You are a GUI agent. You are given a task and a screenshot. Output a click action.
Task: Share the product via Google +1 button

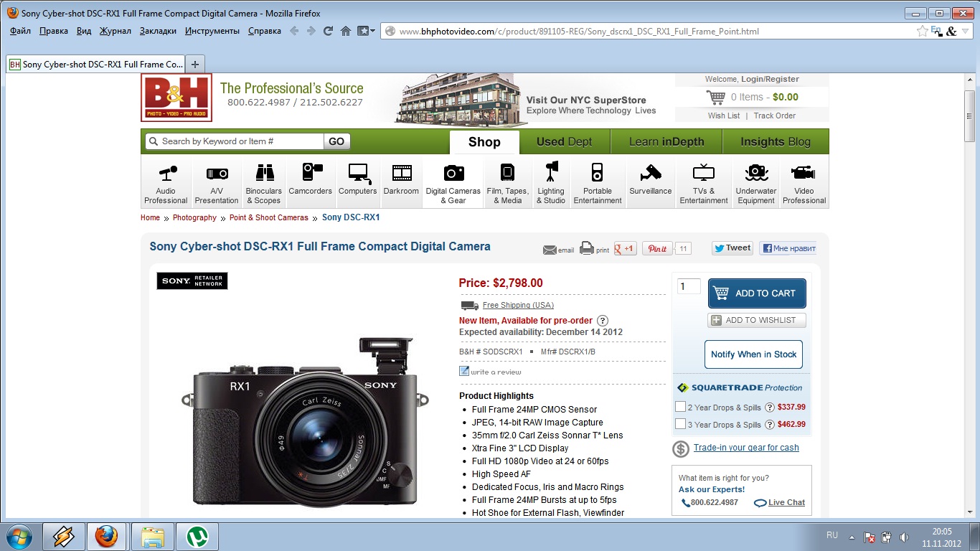tap(626, 248)
